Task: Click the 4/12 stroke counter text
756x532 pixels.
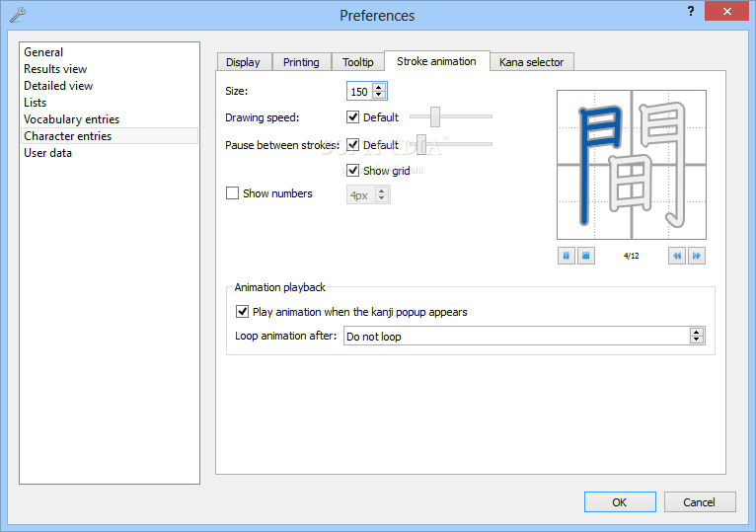Action: (x=631, y=256)
